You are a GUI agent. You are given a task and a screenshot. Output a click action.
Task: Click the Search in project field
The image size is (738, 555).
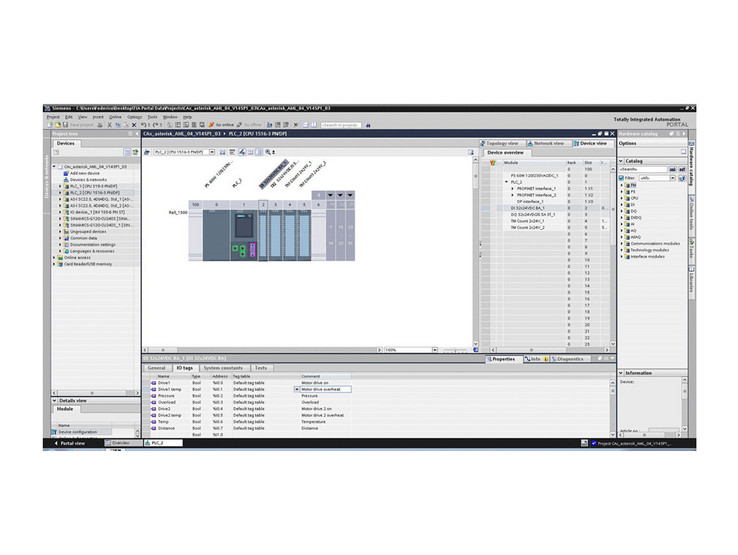coord(341,125)
